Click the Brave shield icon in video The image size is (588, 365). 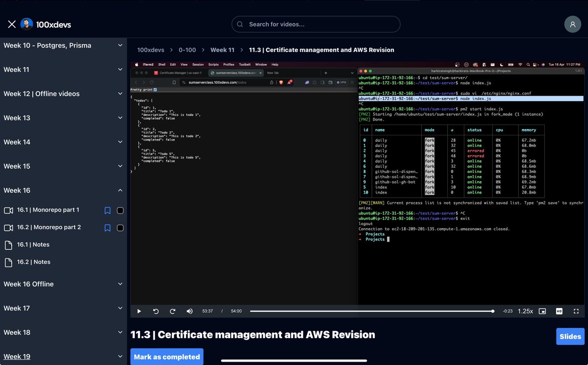281,82
